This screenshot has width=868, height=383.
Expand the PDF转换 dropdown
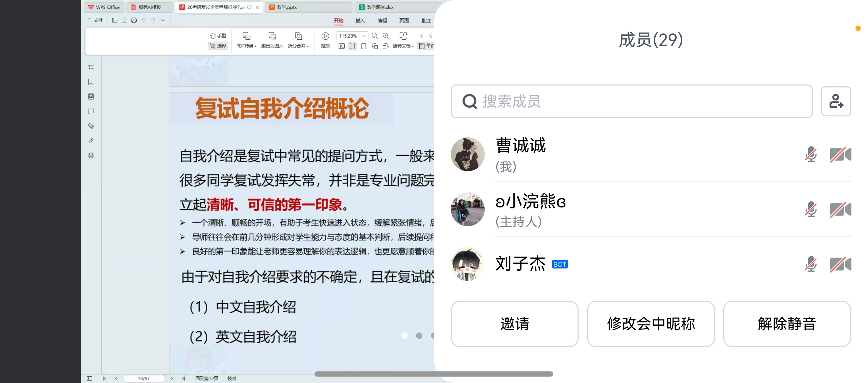point(246,45)
